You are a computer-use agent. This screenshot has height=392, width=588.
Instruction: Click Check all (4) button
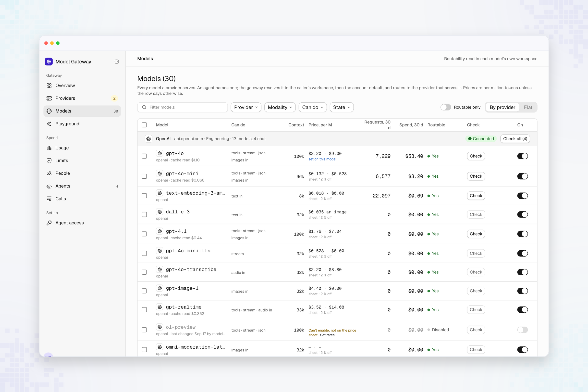coord(515,139)
